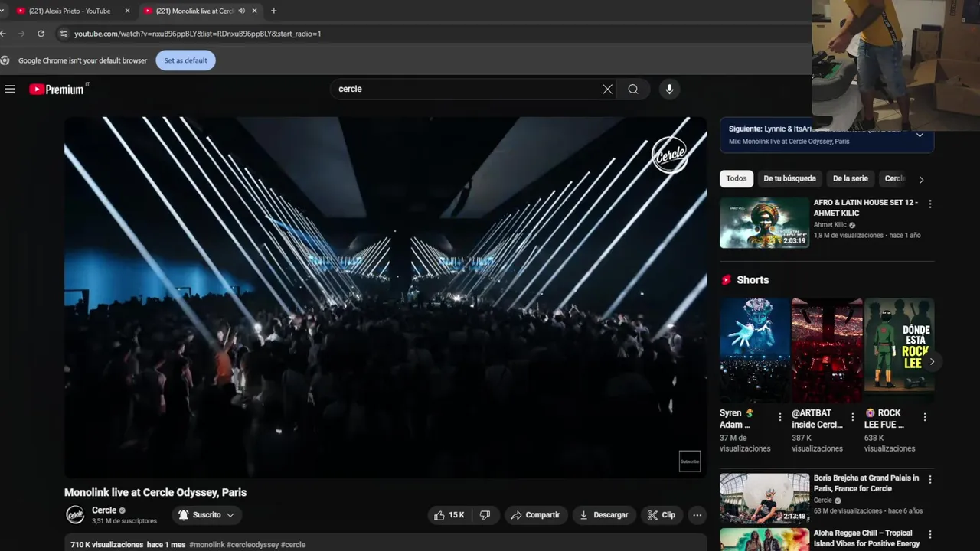This screenshot has height=551, width=980.
Task: Go forward in browser history
Action: coord(21,34)
